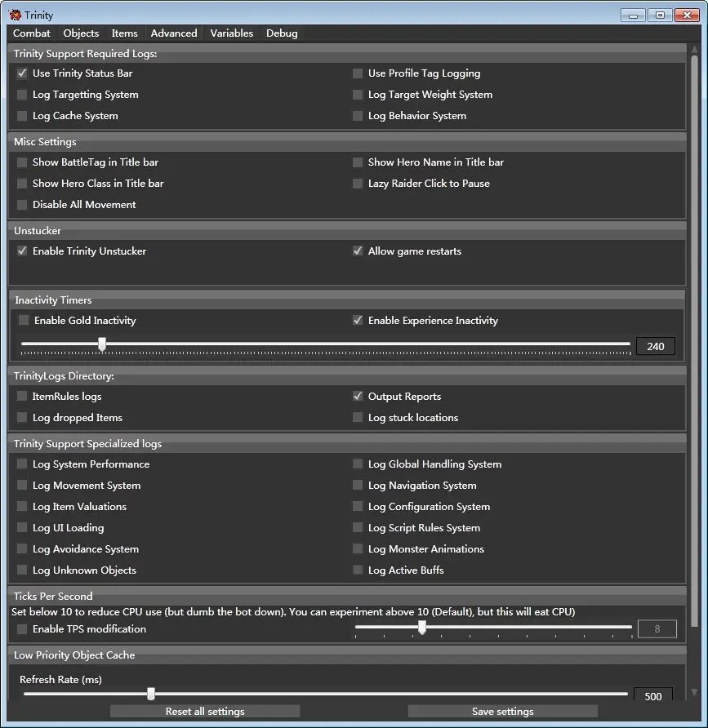Viewport: 708px width, 728px height.
Task: Go to the Variables tab
Action: click(x=231, y=33)
